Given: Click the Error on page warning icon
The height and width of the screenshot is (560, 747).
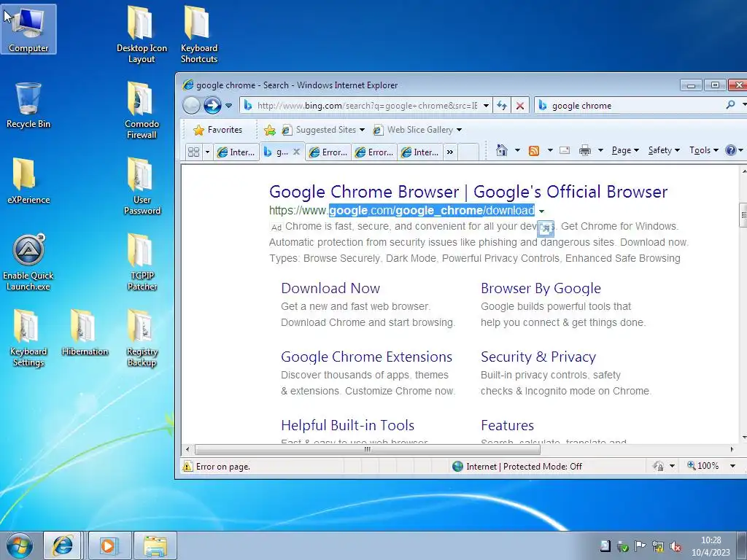Looking at the screenshot, I should click(x=187, y=466).
